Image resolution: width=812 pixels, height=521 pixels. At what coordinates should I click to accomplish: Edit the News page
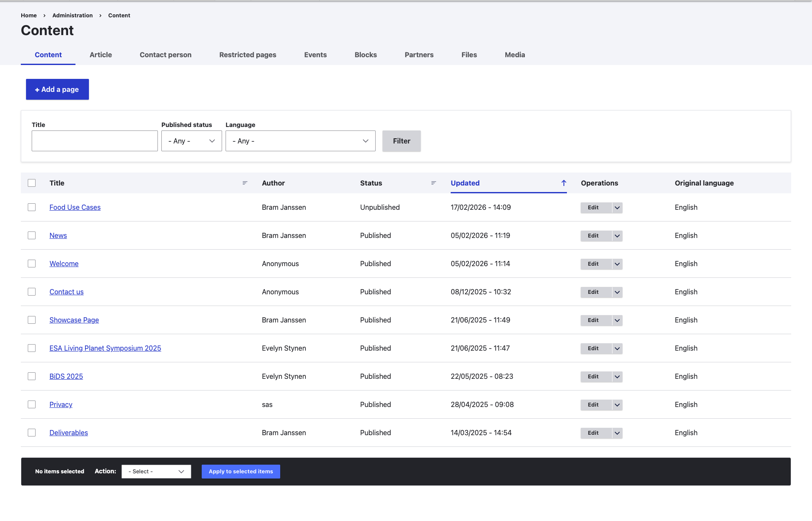596,236
